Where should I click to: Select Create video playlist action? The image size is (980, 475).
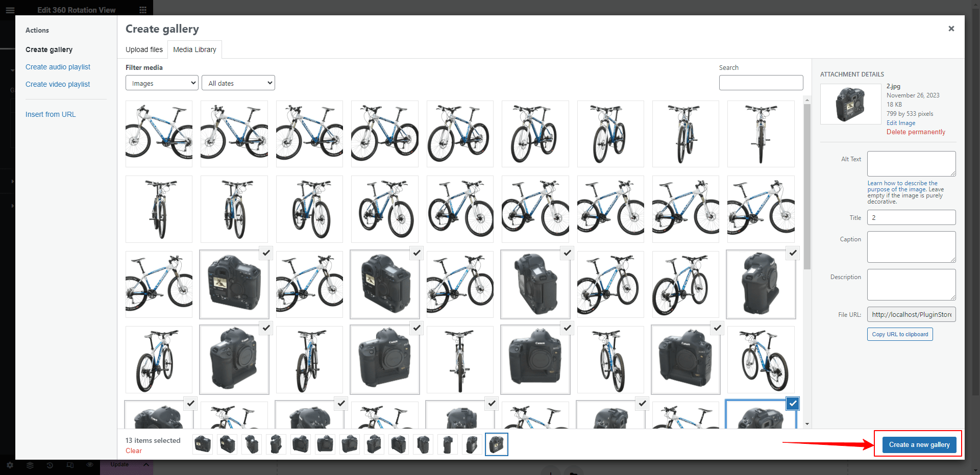(x=58, y=84)
